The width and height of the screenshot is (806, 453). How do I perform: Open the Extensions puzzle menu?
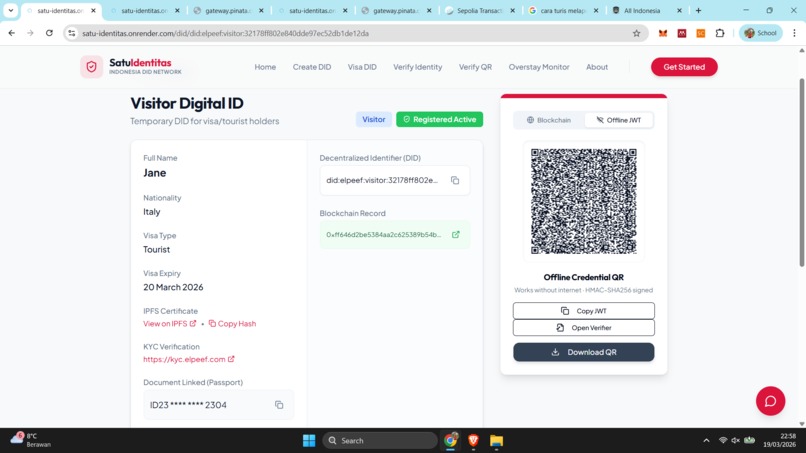(x=720, y=33)
